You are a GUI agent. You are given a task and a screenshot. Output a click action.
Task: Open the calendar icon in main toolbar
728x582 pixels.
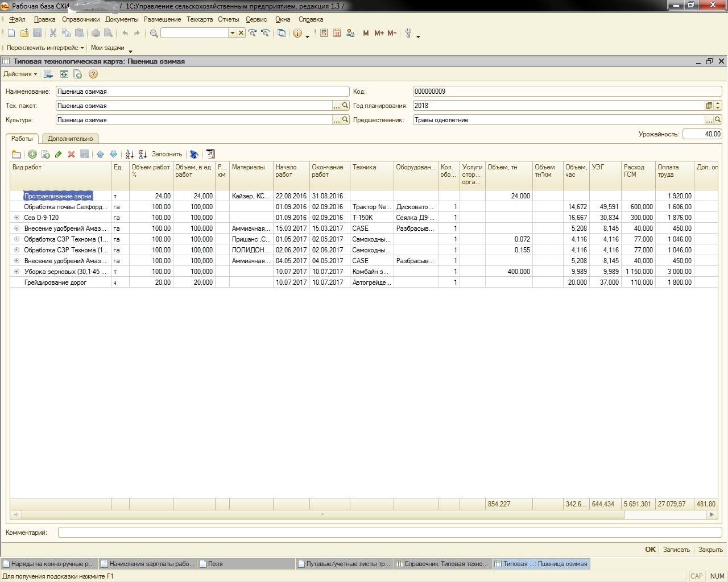click(337, 33)
